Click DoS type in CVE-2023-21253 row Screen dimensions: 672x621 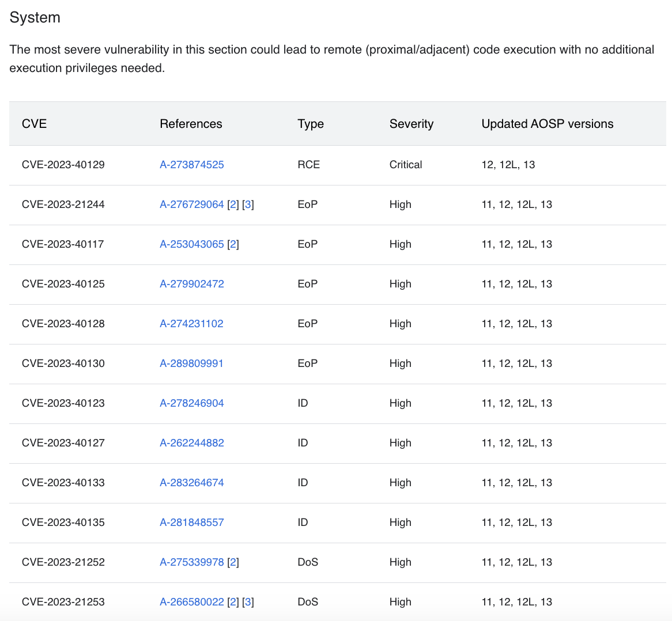click(308, 602)
